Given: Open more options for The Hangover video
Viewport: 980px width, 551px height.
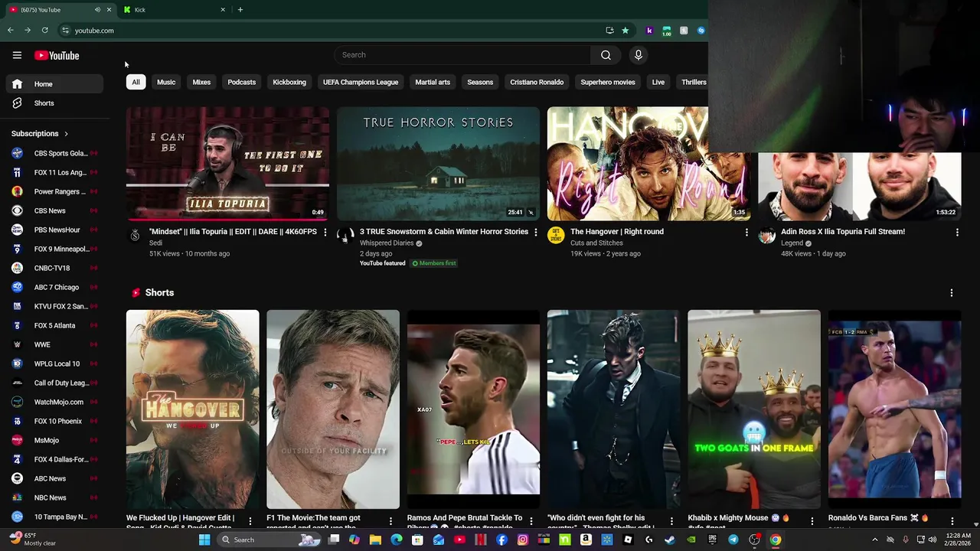Looking at the screenshot, I should 746,232.
